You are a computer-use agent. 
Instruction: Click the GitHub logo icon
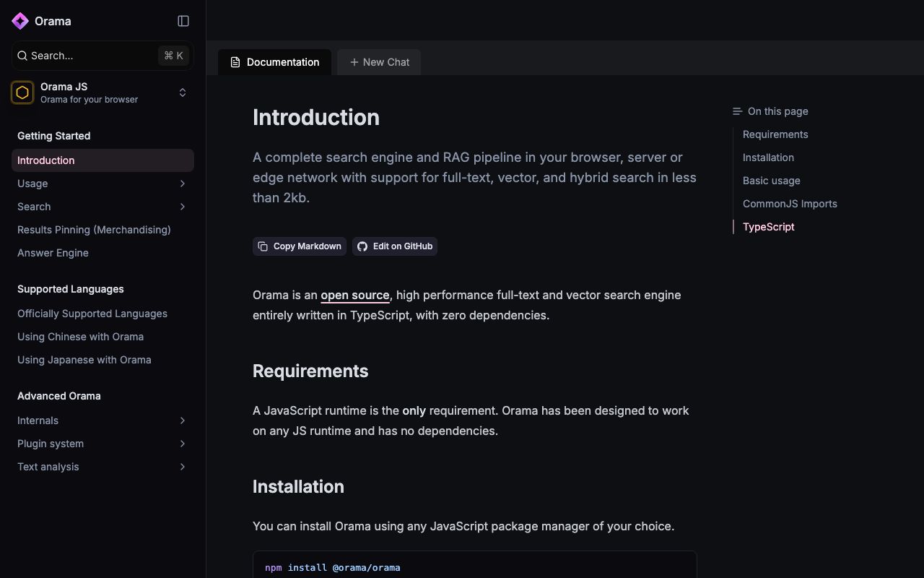coord(362,246)
